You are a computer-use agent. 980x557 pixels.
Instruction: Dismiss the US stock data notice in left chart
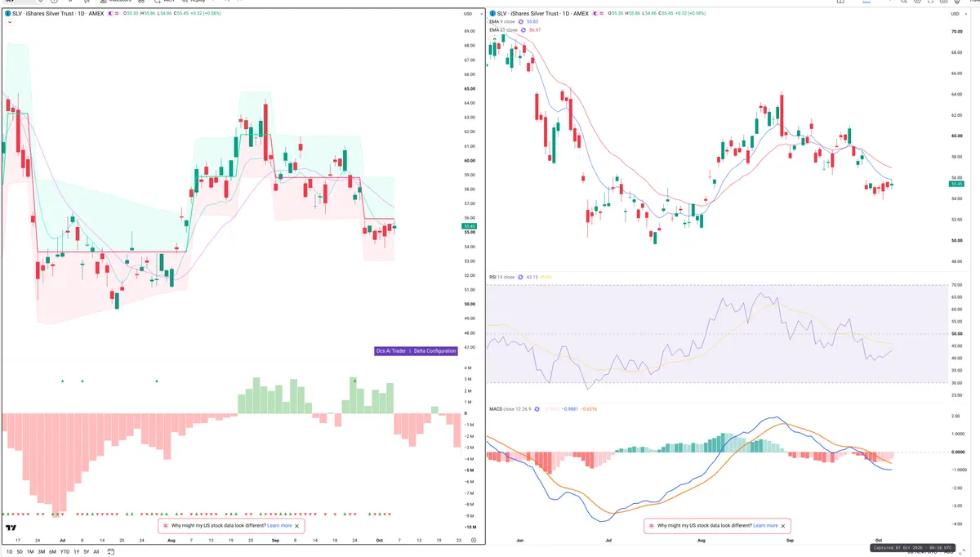[297, 526]
